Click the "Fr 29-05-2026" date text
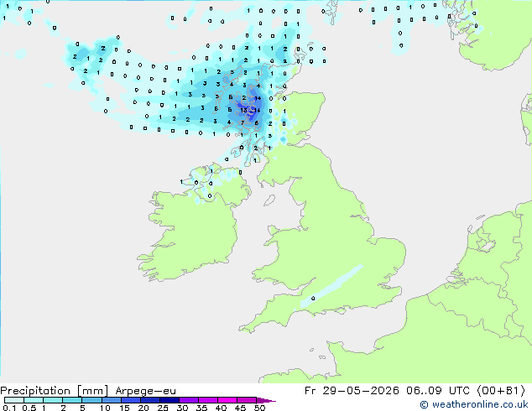This screenshot has width=532, height=411. click(x=352, y=391)
